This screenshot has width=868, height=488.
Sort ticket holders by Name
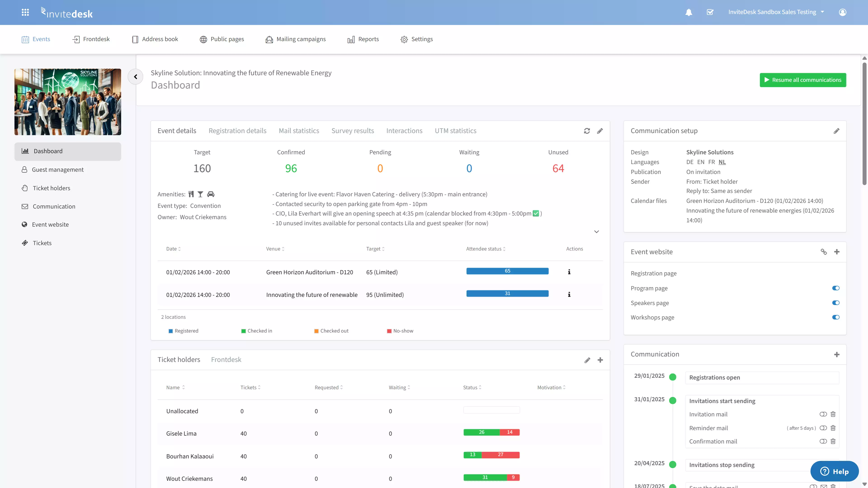(x=175, y=388)
